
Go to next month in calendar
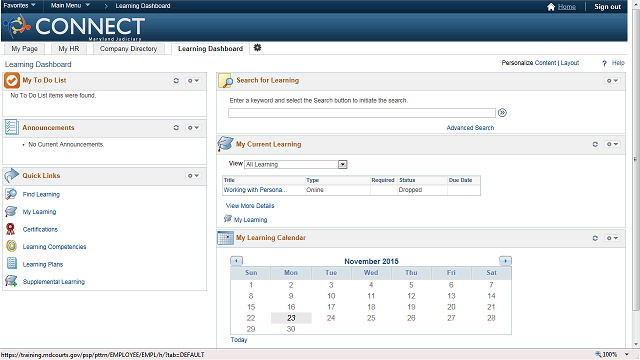pos(505,261)
